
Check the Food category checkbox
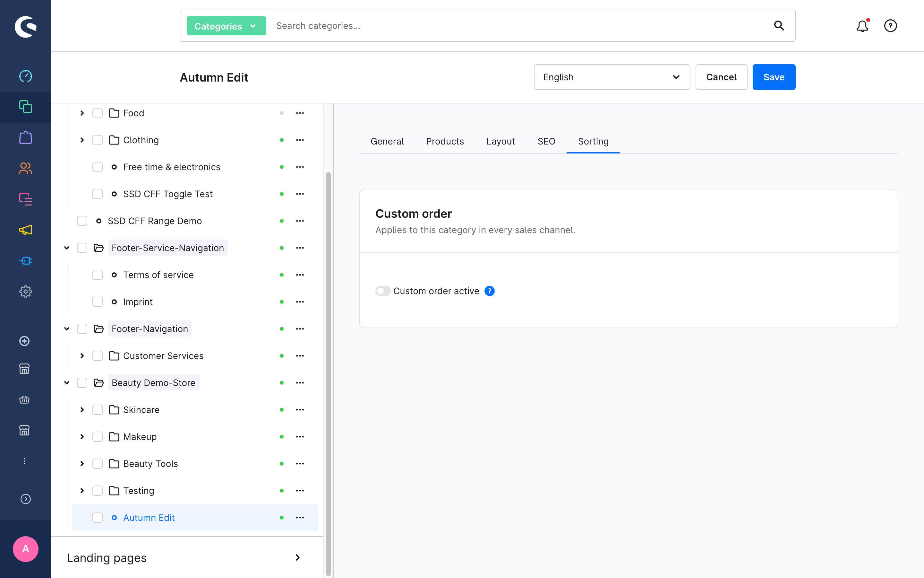pyautogui.click(x=98, y=113)
